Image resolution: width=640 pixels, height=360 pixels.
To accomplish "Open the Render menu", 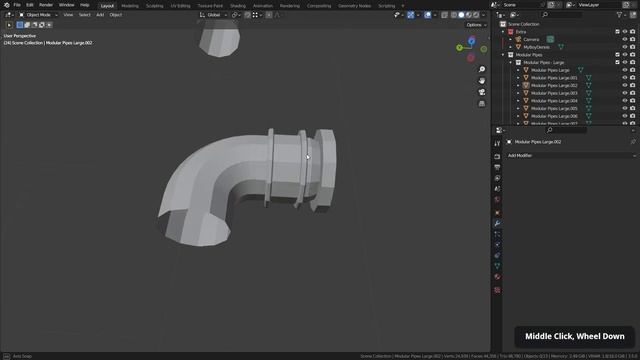I will click(46, 5).
